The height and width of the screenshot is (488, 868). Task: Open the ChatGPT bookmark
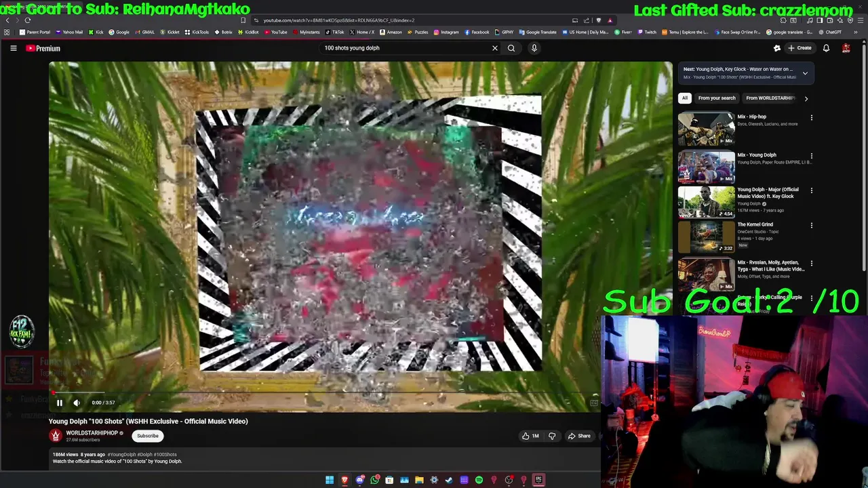[830, 32]
